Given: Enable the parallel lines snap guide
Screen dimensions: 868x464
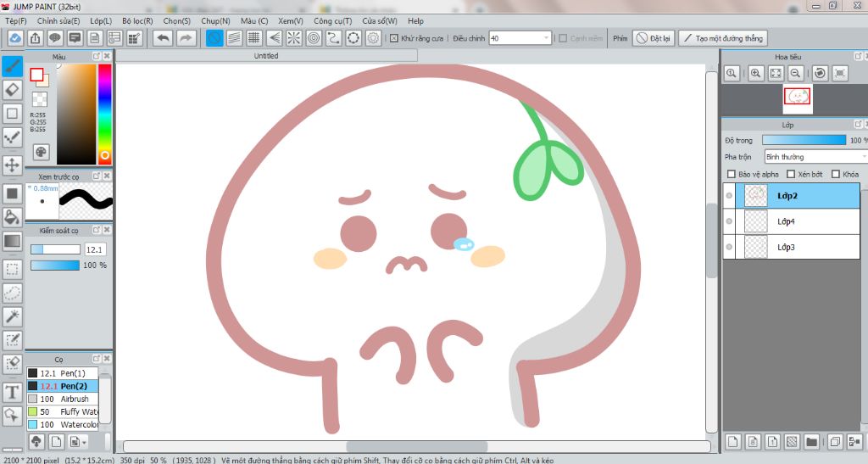Looking at the screenshot, I should coord(234,38).
